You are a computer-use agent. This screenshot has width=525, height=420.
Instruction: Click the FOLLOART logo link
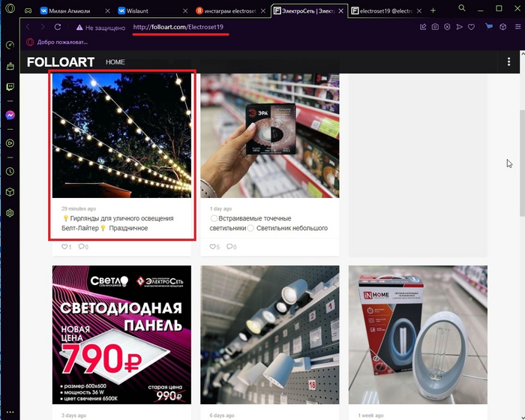pos(61,62)
